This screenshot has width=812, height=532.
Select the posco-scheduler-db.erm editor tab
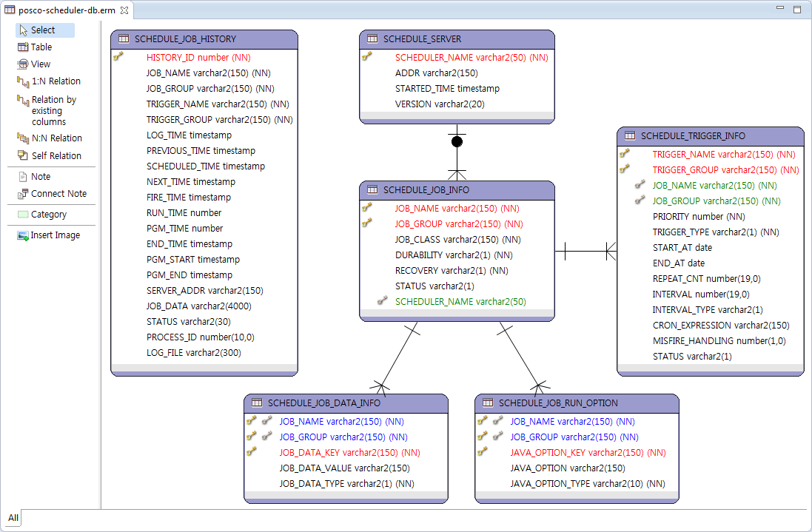[67, 10]
